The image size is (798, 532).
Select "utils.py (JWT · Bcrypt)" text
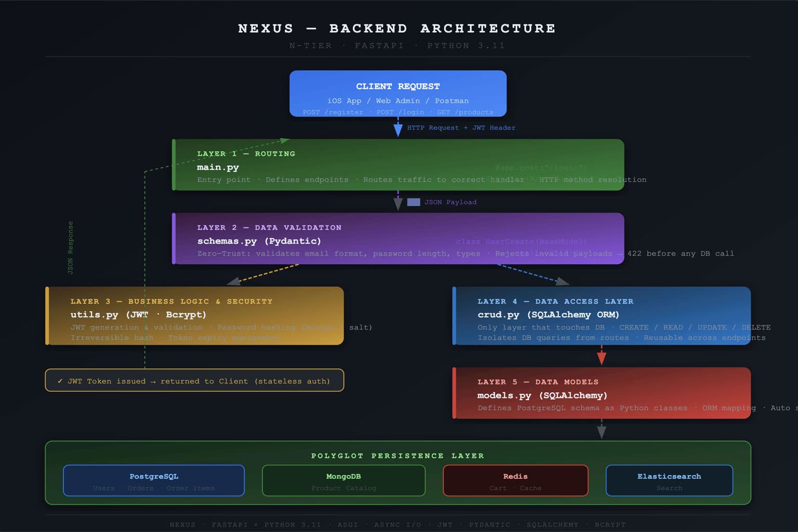coord(138,315)
